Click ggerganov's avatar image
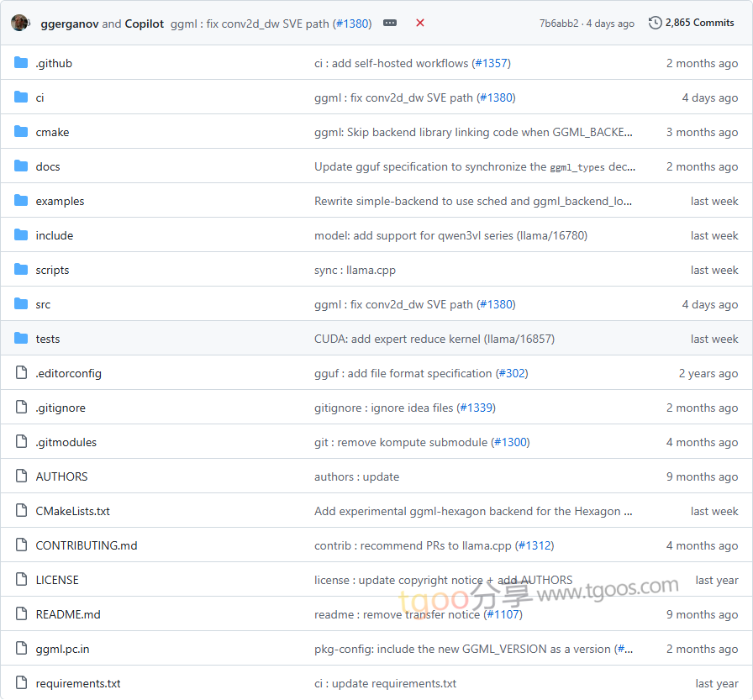753x700 pixels. pos(20,23)
